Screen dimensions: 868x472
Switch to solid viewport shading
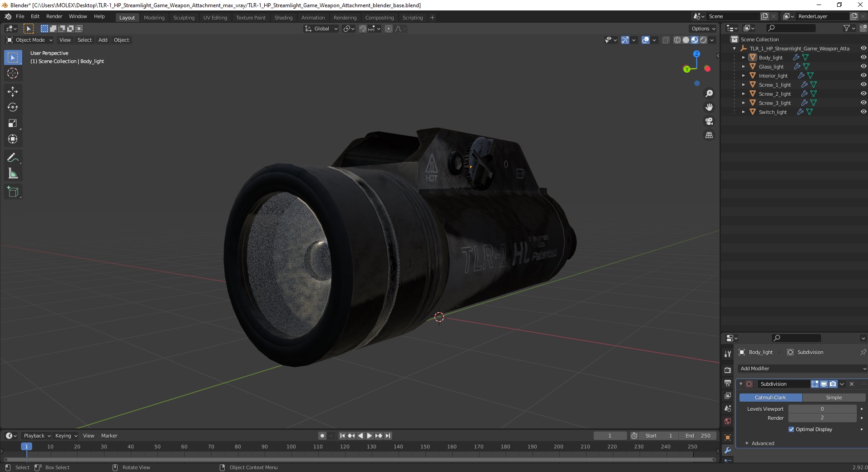(686, 40)
